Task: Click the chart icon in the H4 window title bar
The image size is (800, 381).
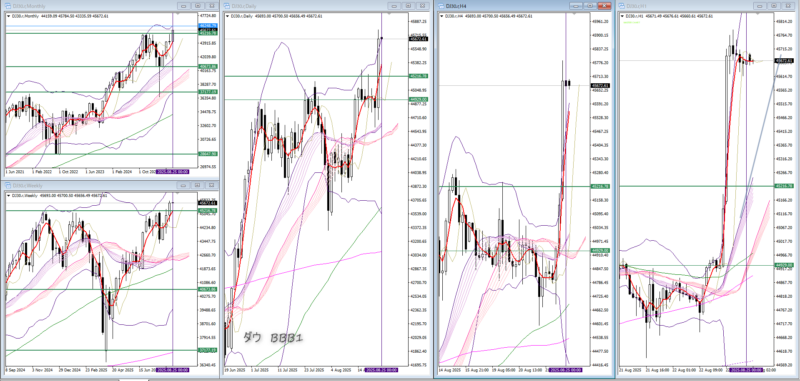Action: coord(441,5)
